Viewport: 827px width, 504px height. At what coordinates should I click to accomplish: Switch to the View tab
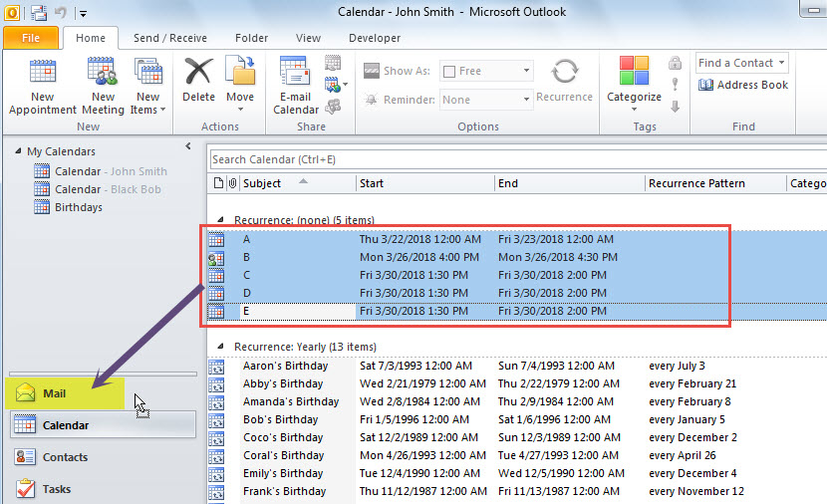(x=308, y=38)
